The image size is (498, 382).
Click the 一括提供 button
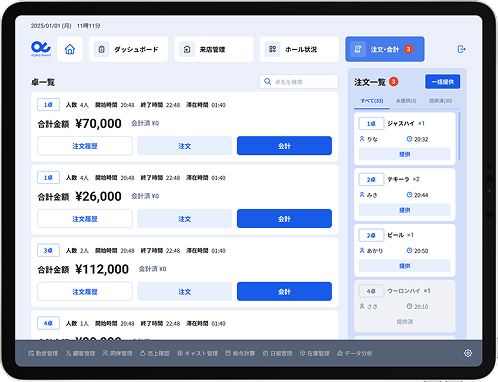(x=443, y=82)
